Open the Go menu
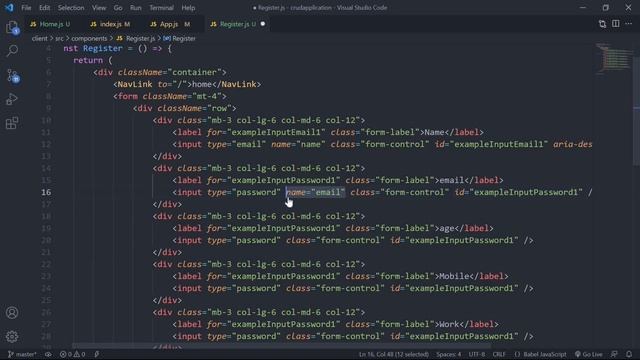Screen dimensions: 640x360 (x=118, y=8)
